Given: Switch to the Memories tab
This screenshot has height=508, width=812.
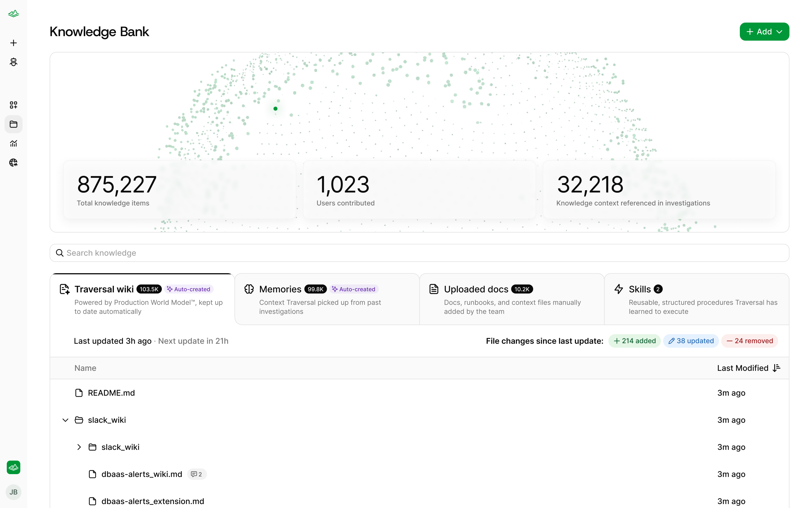Looking at the screenshot, I should [x=327, y=299].
